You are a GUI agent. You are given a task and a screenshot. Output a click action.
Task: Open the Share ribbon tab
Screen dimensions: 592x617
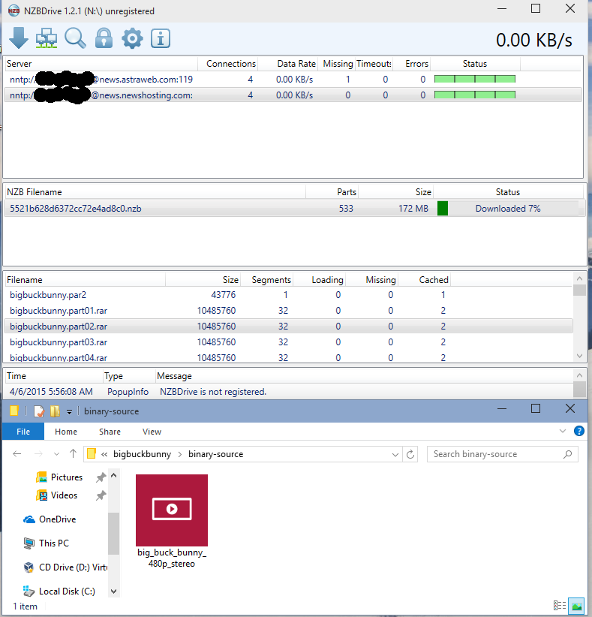tap(110, 432)
